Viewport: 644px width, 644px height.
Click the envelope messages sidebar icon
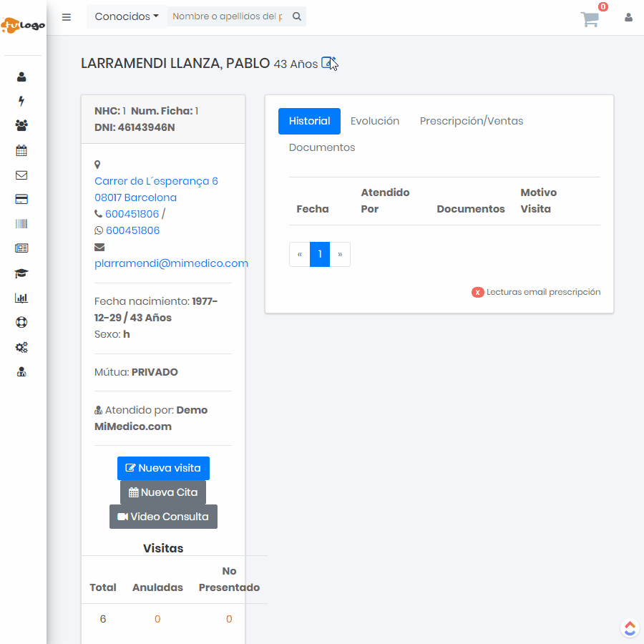[x=21, y=175]
